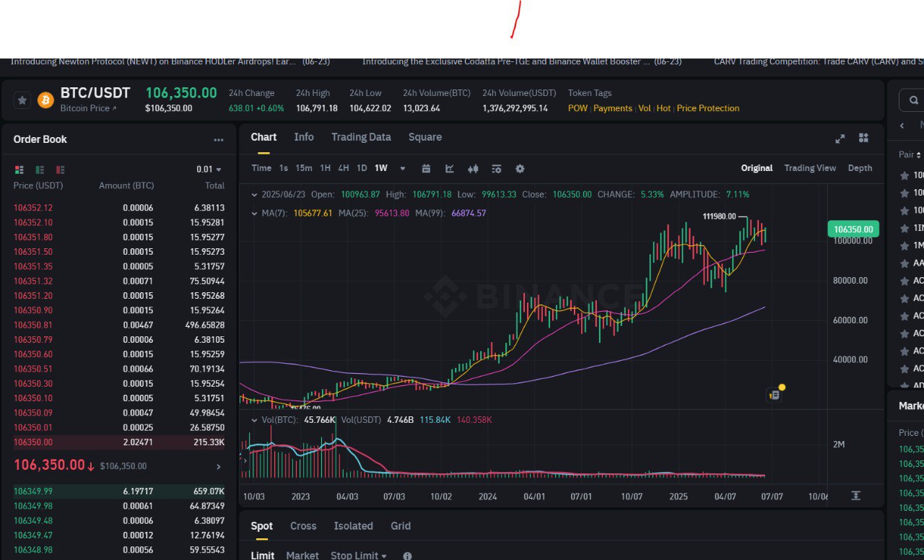Select the Time line chart interval

pyautogui.click(x=261, y=168)
